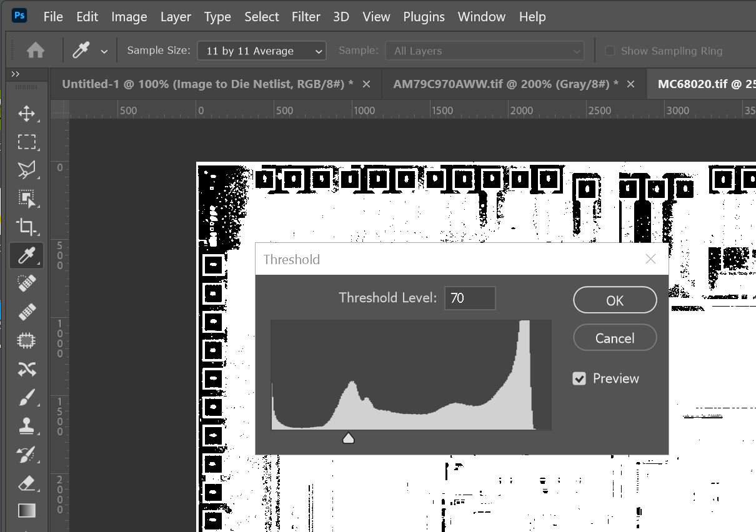The image size is (756, 532).
Task: Open the Image menu
Action: click(129, 17)
